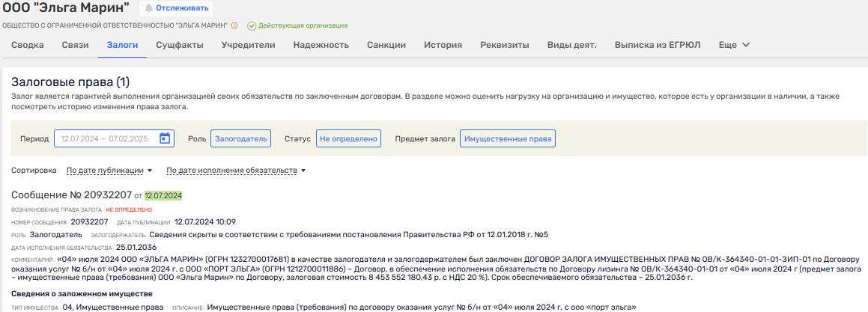Click the clock icon after ЭЛЬГА МАРИН name

pyautogui.click(x=234, y=25)
